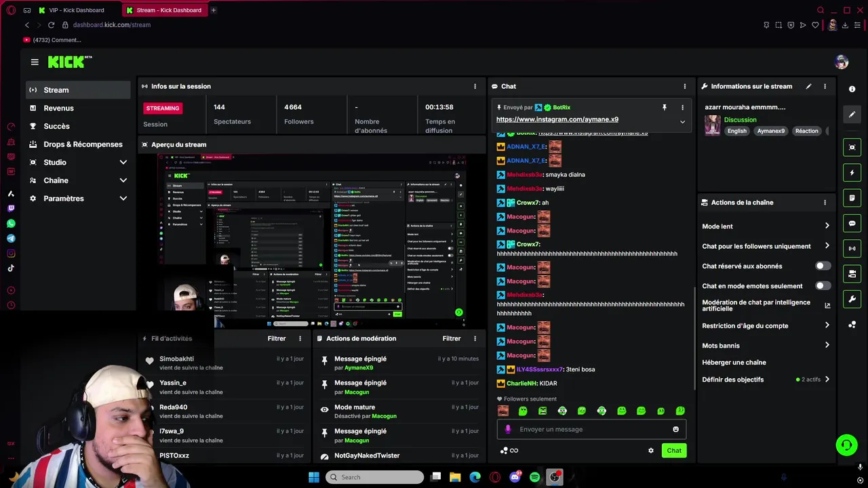Open emoji picker in message box

tap(675, 429)
